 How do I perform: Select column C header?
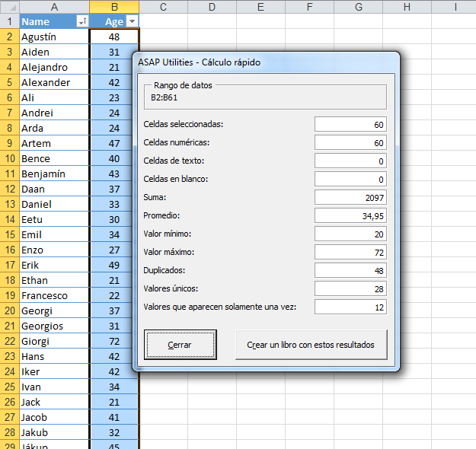click(163, 7)
